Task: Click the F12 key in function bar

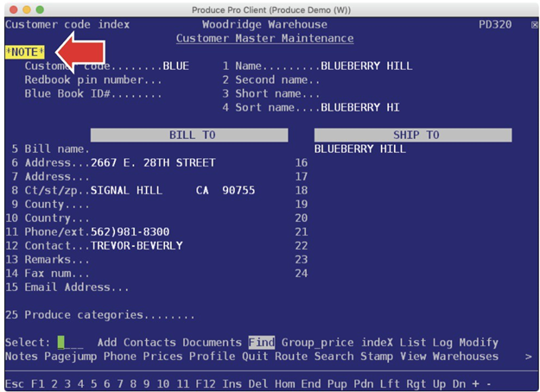Action: pyautogui.click(x=206, y=383)
